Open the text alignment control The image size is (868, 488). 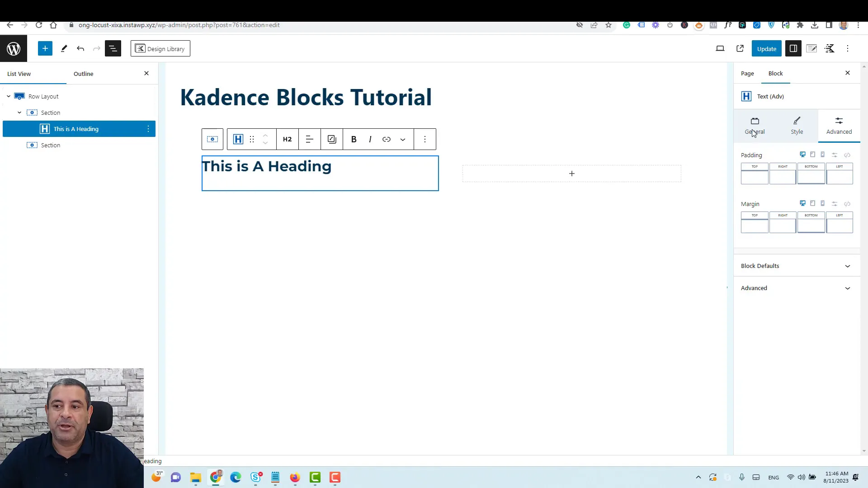click(310, 139)
